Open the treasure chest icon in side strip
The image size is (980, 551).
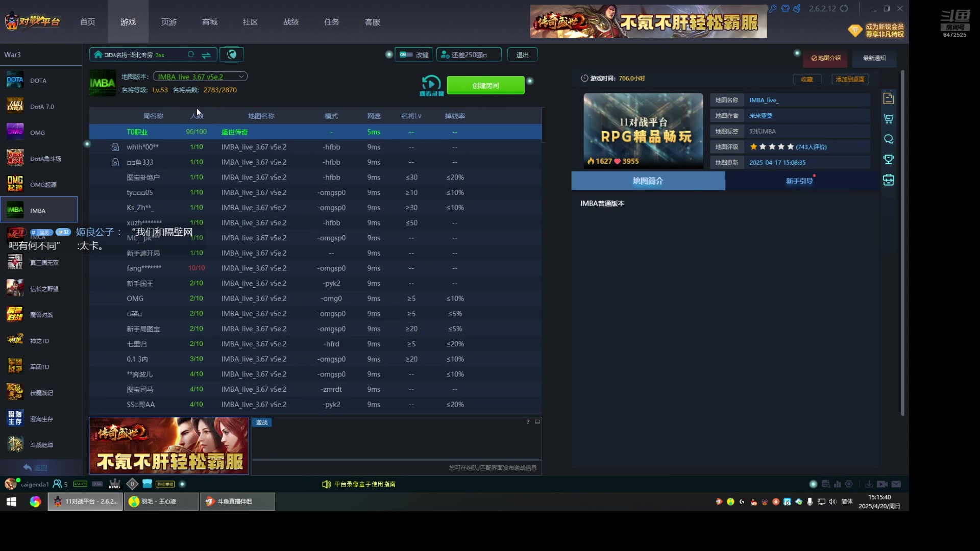[889, 180]
